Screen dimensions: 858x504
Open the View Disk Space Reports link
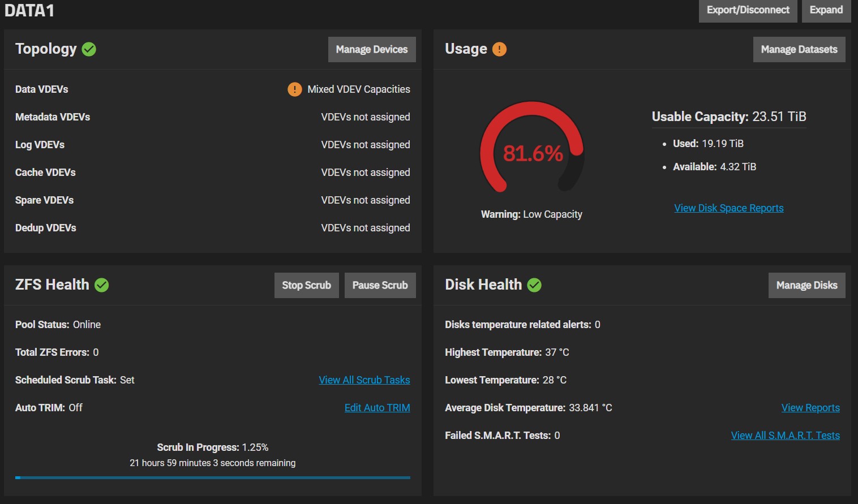pyautogui.click(x=729, y=208)
